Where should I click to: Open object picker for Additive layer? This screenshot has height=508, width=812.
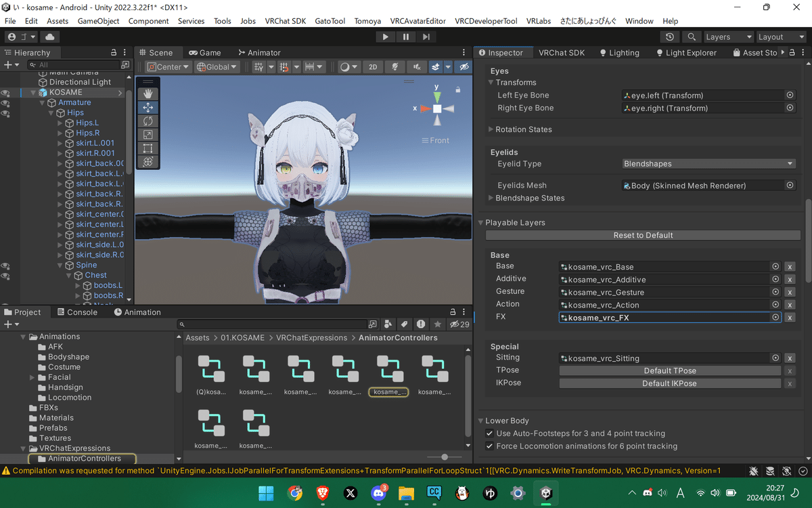pyautogui.click(x=775, y=280)
